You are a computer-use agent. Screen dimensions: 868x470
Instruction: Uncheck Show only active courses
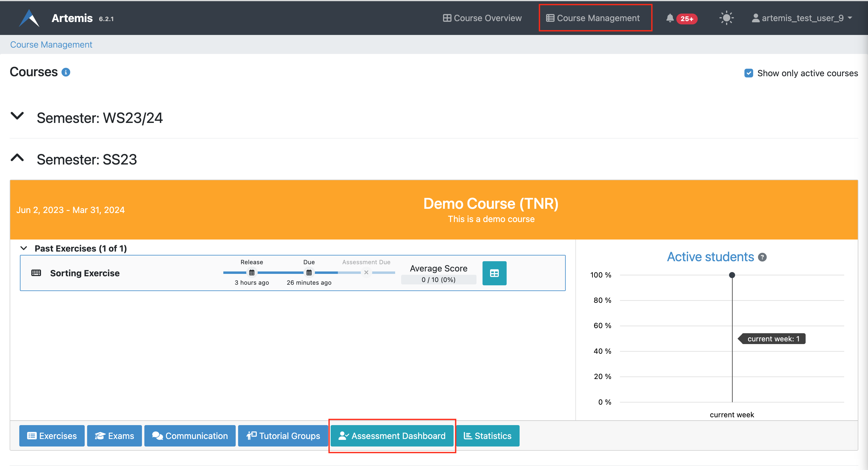(x=749, y=73)
